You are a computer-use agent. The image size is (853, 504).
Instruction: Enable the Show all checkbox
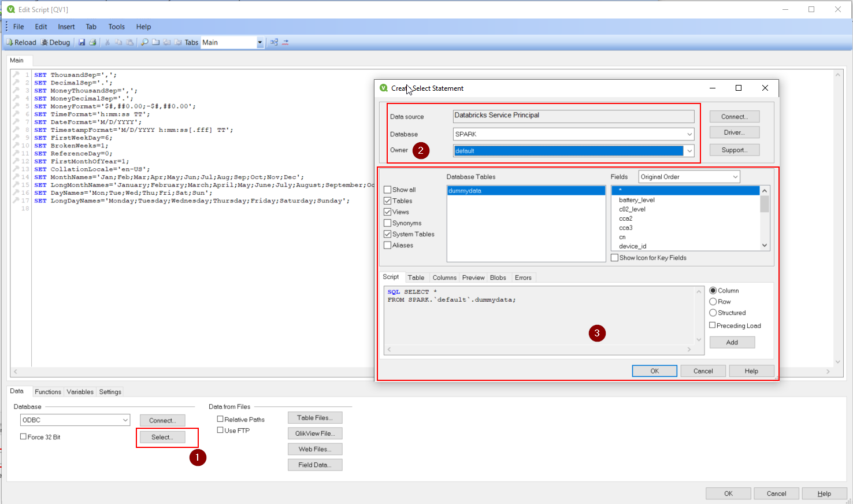click(388, 190)
